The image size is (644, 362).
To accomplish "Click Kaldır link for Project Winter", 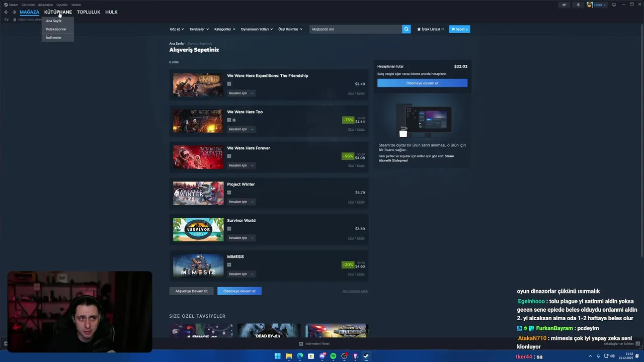I will pos(361,202).
